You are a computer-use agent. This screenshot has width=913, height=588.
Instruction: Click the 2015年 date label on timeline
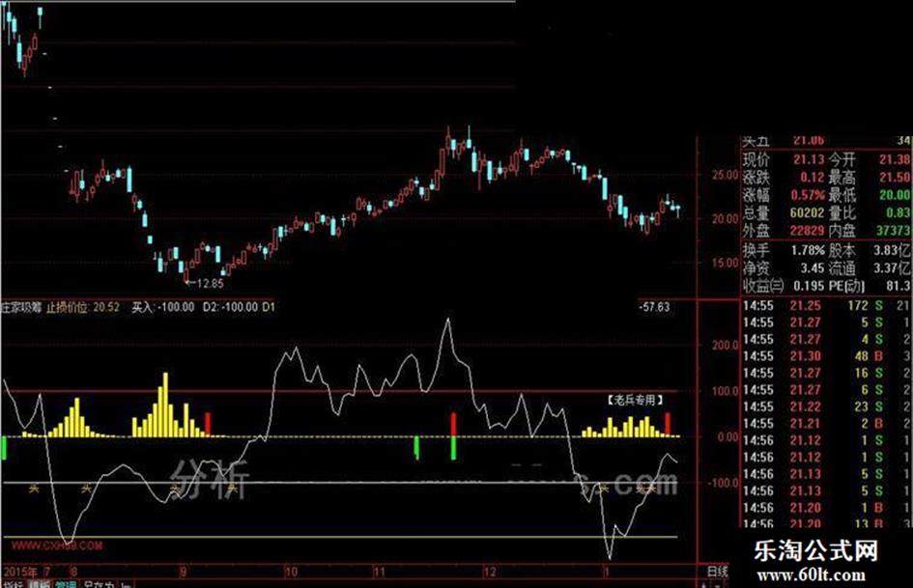pos(19,572)
